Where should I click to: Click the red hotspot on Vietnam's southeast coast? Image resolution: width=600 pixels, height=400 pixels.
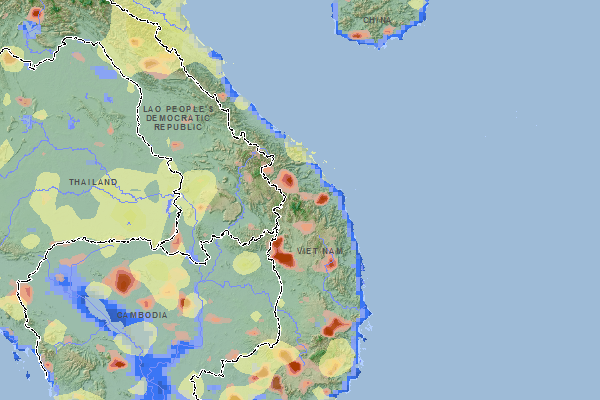(335, 325)
